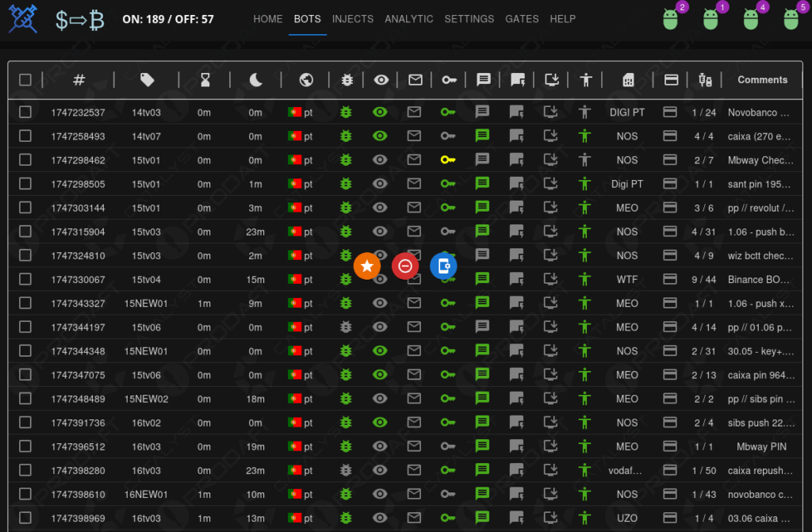This screenshot has width=812, height=532.
Task: Click the eye icon in row 1747344348
Action: coord(380,350)
